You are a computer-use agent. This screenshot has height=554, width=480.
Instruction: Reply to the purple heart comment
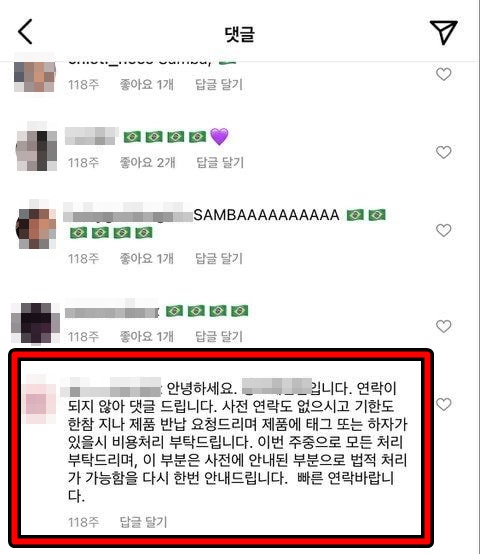click(220, 163)
